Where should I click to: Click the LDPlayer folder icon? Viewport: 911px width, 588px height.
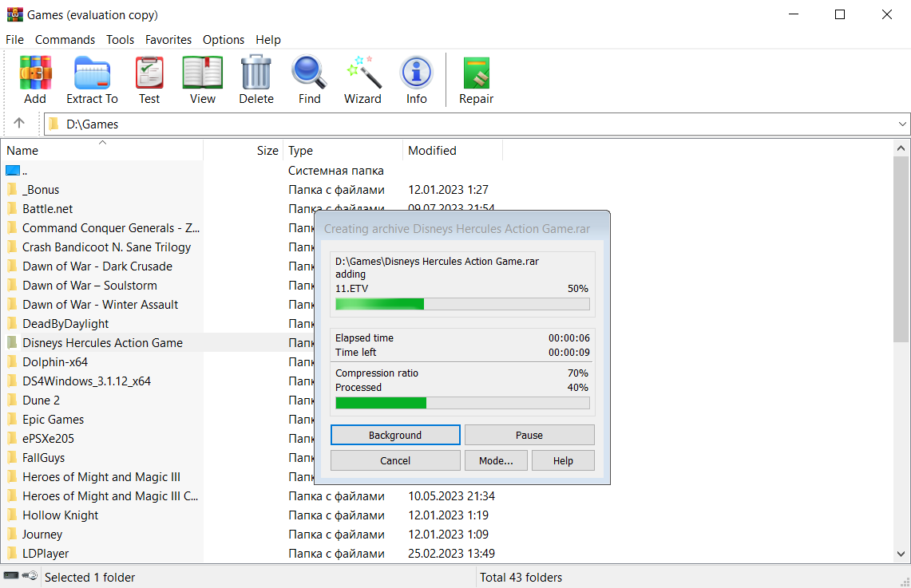pos(12,554)
